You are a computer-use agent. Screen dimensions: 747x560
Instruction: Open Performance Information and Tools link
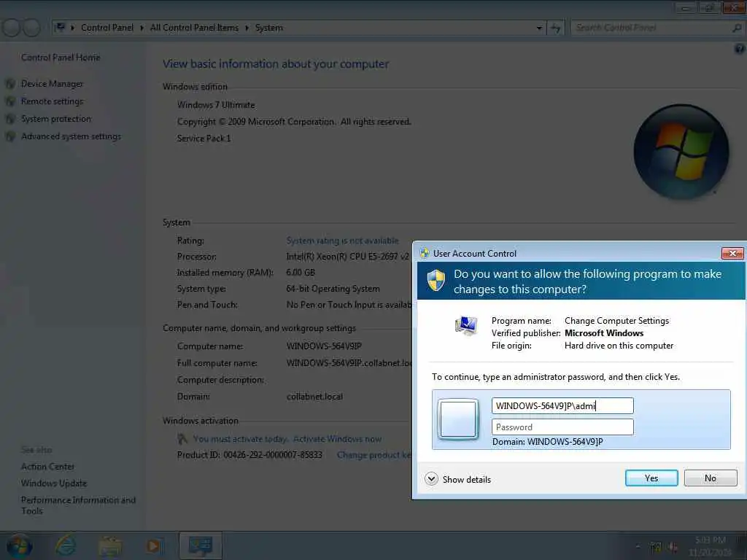[x=78, y=505]
